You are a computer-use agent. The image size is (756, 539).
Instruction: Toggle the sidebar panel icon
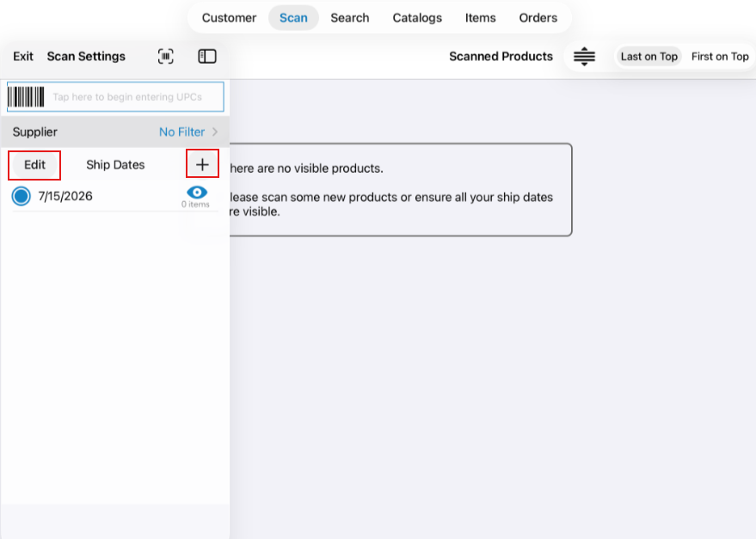pos(207,57)
